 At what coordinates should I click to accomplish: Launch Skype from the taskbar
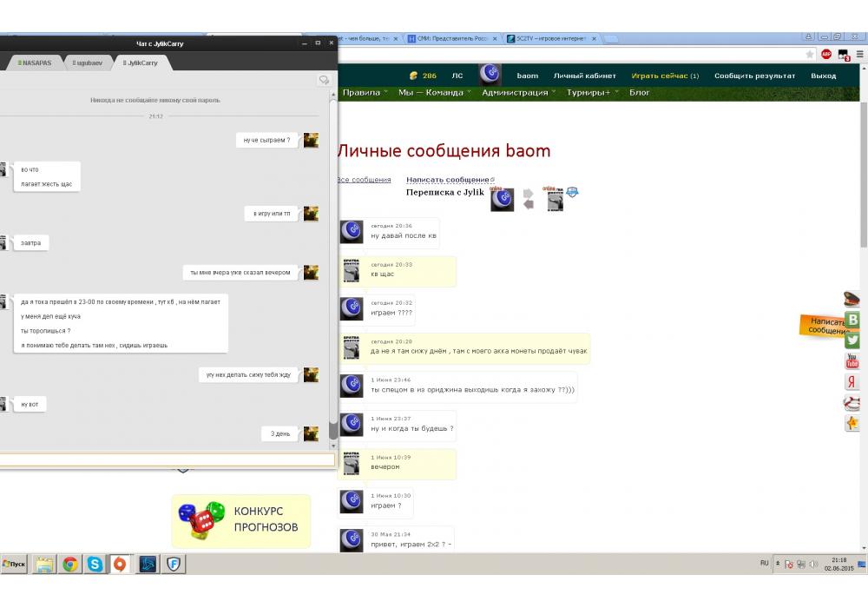(95, 565)
